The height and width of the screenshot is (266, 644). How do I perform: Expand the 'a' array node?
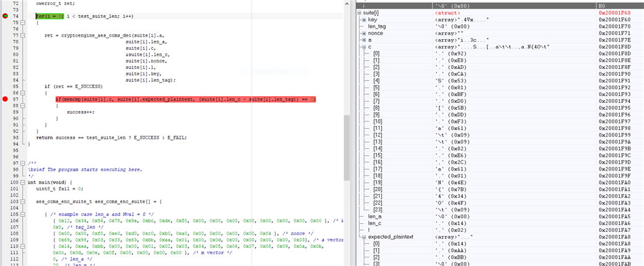(364, 40)
